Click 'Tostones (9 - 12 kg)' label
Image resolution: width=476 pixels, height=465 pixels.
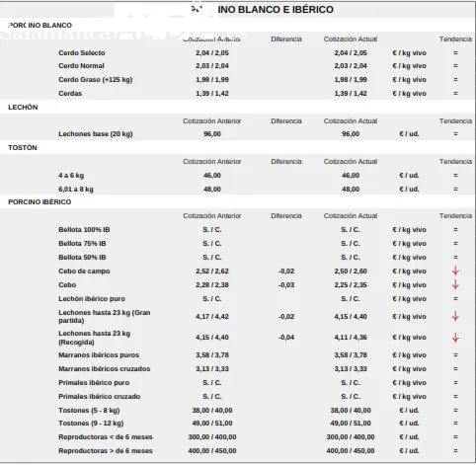coord(91,424)
